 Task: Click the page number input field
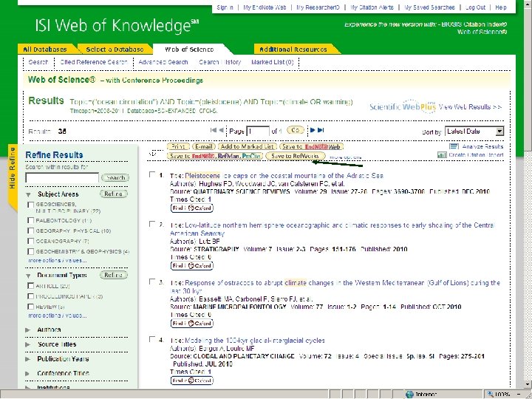point(258,132)
